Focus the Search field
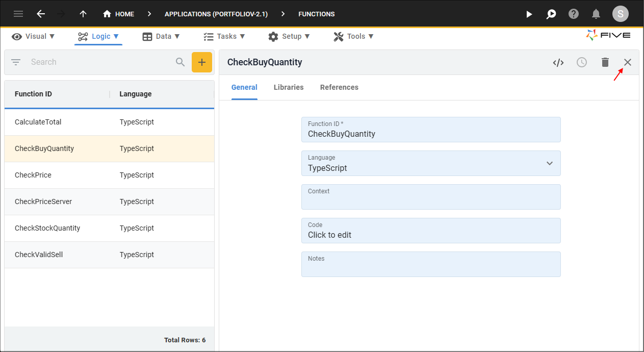 click(99, 62)
